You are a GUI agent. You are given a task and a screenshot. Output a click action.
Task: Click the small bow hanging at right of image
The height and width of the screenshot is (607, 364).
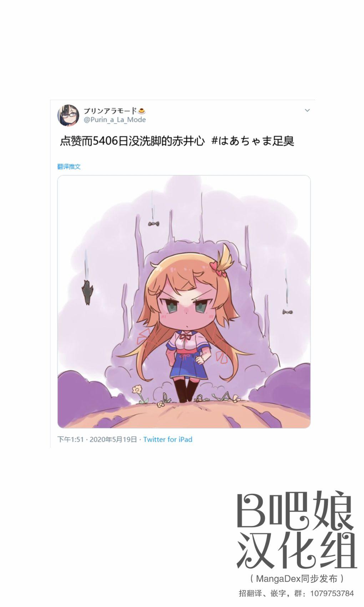(288, 312)
